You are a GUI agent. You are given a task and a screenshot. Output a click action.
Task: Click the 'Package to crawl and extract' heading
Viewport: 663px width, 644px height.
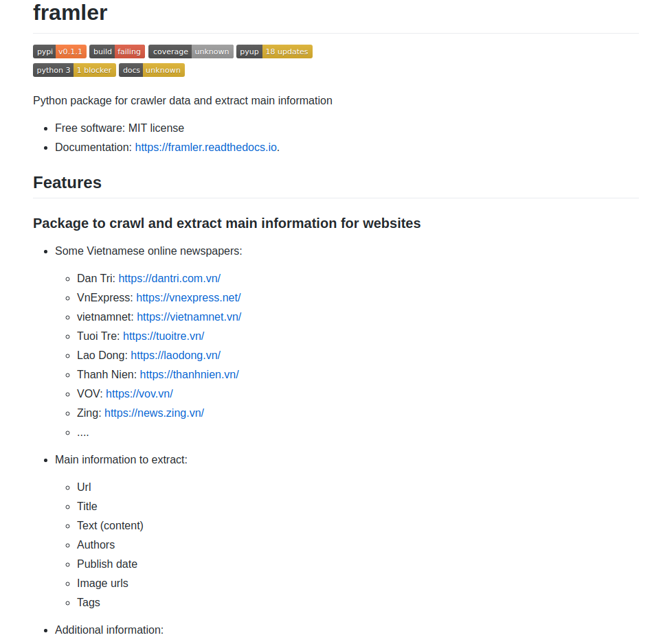tap(227, 223)
